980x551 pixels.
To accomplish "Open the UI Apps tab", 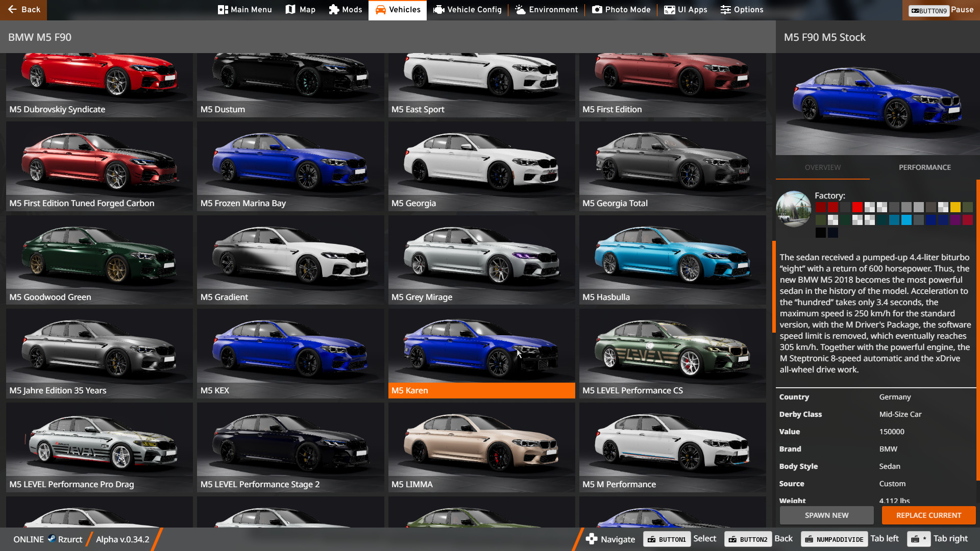I will (685, 10).
